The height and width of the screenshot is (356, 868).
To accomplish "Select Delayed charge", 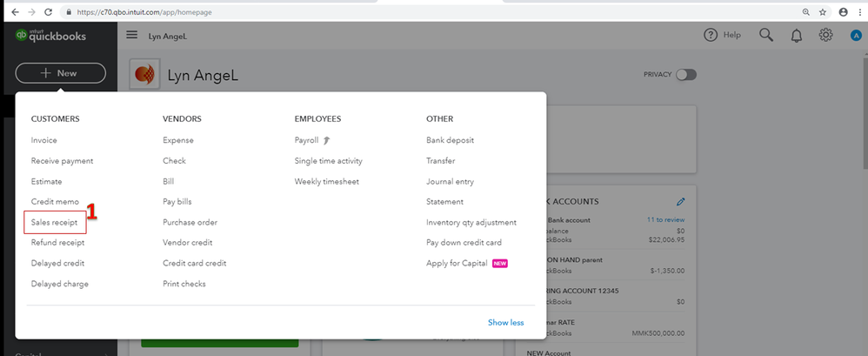I will [x=60, y=284].
